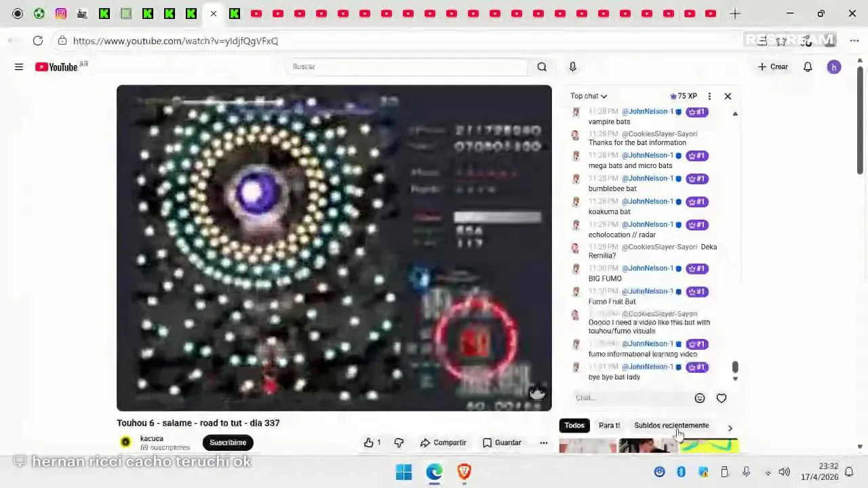This screenshot has width=868, height=488.
Task: Click the Suscribirse button
Action: 228,443
